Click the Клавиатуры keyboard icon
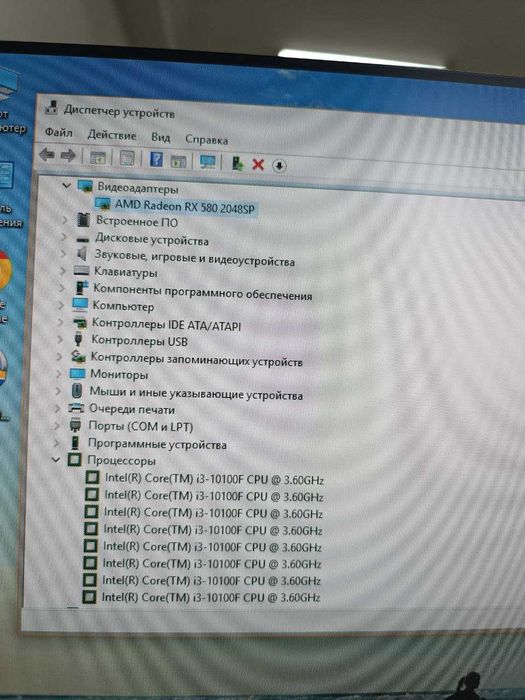Viewport: 525px width, 700px height. (81, 270)
